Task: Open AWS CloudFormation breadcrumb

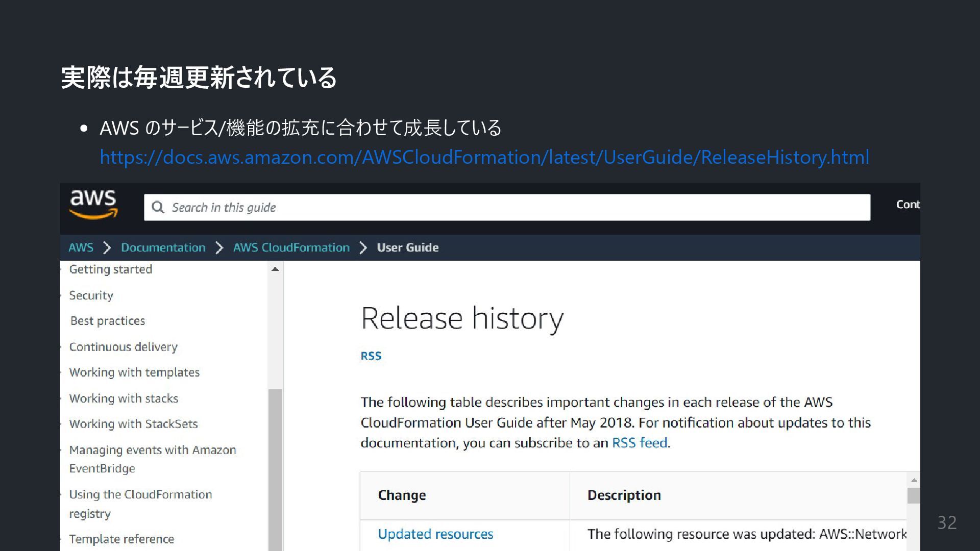Action: [291, 247]
